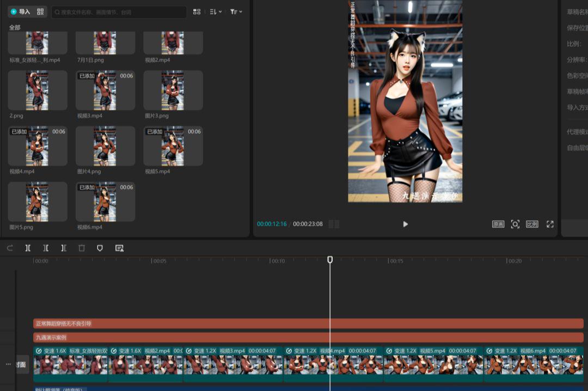Select the split clip tool
Image resolution: width=588 pixels, height=391 pixels.
tap(27, 248)
